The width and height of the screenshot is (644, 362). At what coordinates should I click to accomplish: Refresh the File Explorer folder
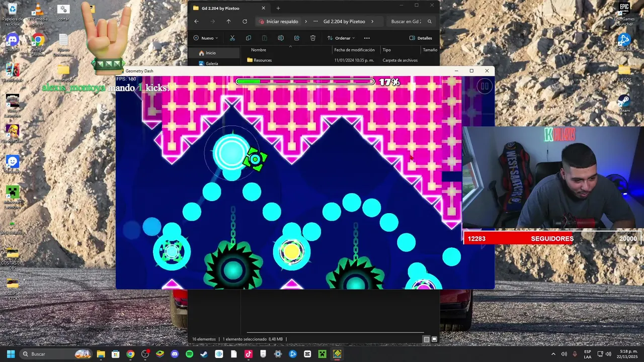point(245,22)
